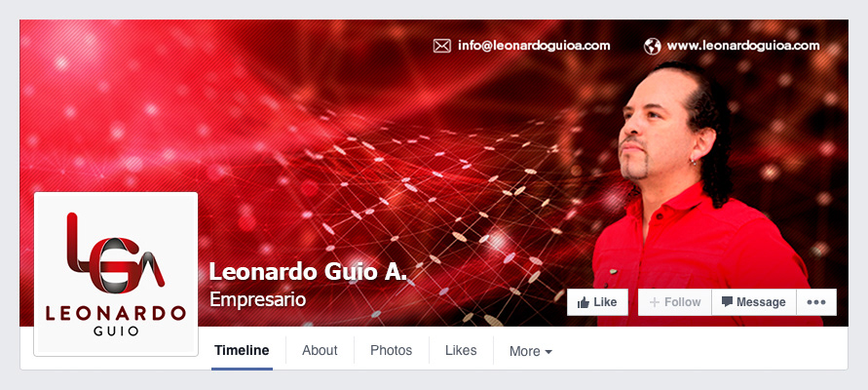Viewport: 868px width, 390px height.
Task: Click the speech bubble Message icon
Action: click(x=727, y=302)
